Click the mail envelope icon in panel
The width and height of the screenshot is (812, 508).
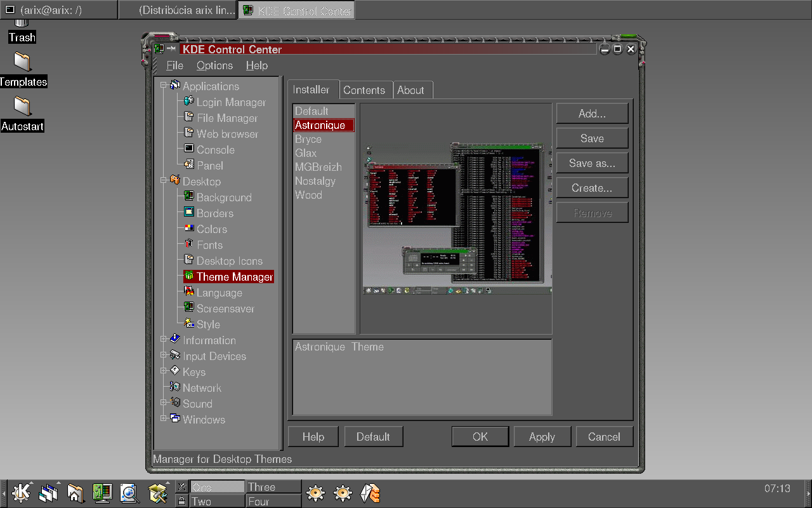click(370, 492)
